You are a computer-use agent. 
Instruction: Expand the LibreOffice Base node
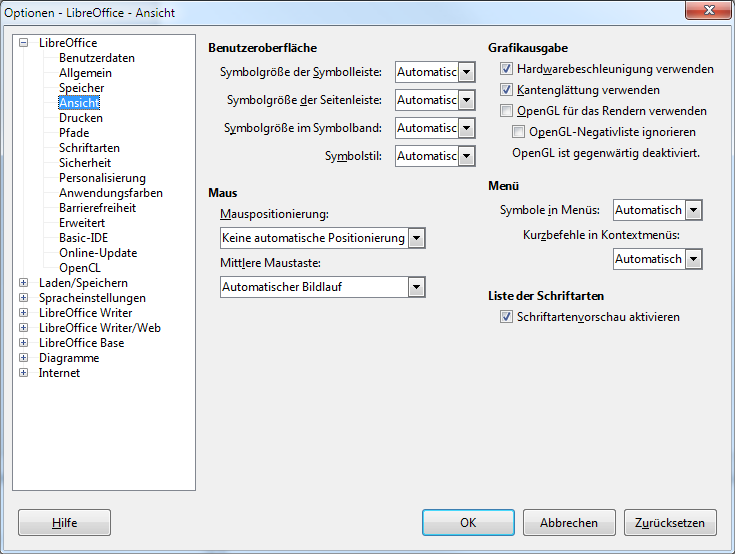point(23,343)
